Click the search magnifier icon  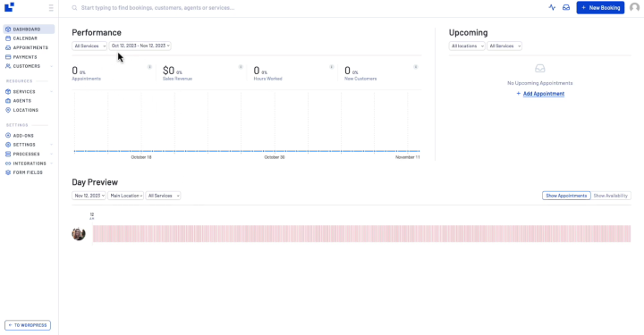[74, 8]
